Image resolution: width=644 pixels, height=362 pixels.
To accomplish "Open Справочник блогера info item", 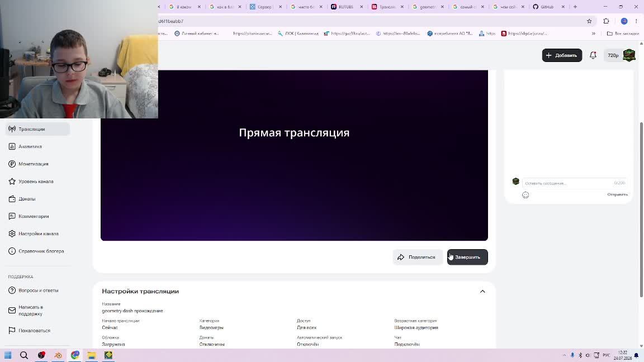I will [x=37, y=251].
